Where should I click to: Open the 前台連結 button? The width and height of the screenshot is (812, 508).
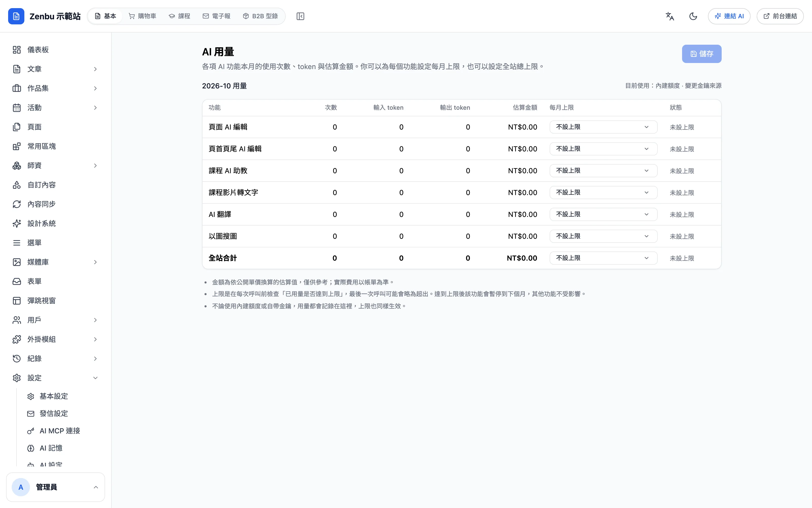pos(780,16)
